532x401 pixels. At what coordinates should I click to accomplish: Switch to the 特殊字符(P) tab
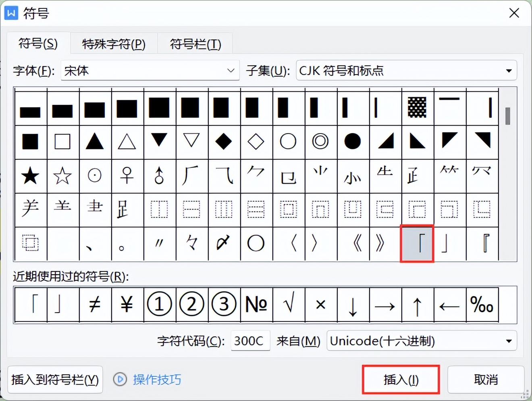coord(114,44)
